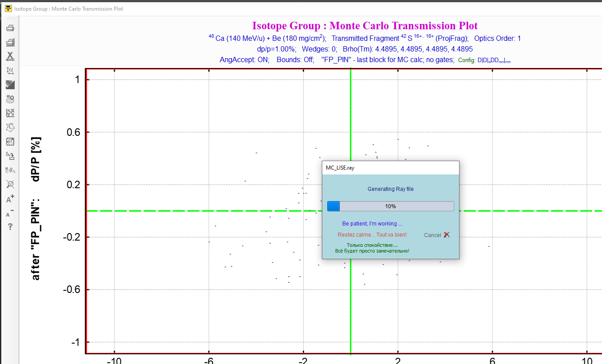Click the second printer icon with page
602x364 pixels.
click(10, 43)
